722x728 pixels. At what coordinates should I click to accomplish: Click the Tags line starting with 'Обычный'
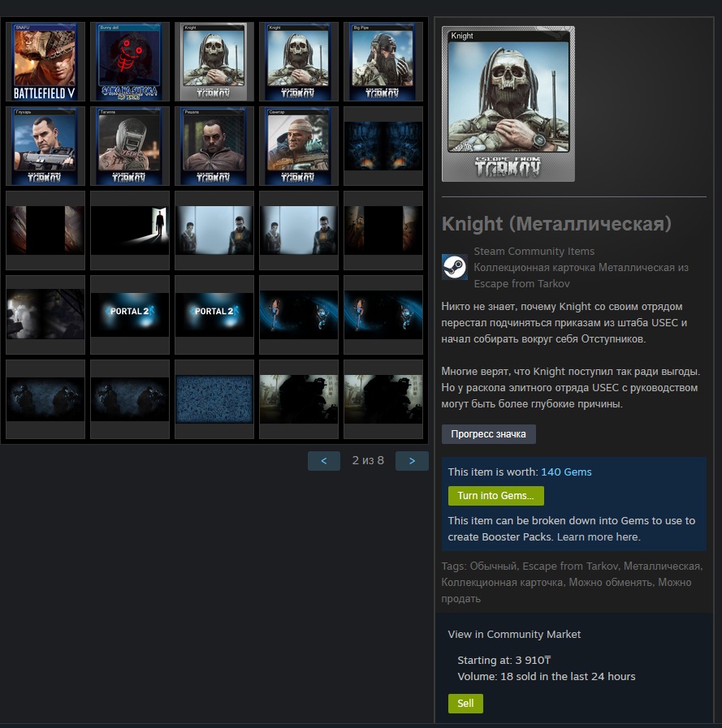pos(572,582)
